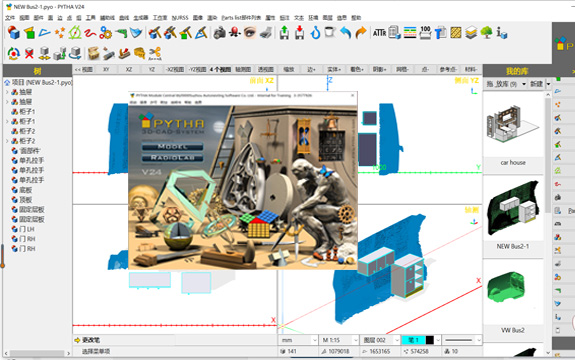575x360 pixels.
Task: Toggle the 边+ edges display option
Action: [311, 69]
